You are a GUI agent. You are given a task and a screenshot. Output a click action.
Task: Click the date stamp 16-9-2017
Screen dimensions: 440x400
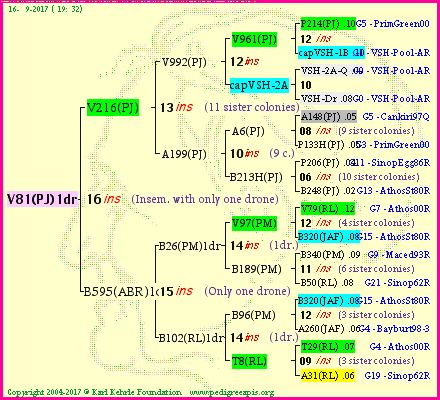tap(45, 9)
